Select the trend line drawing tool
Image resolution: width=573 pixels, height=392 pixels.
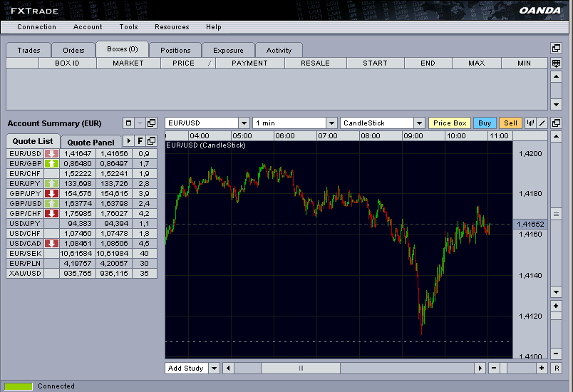point(542,123)
